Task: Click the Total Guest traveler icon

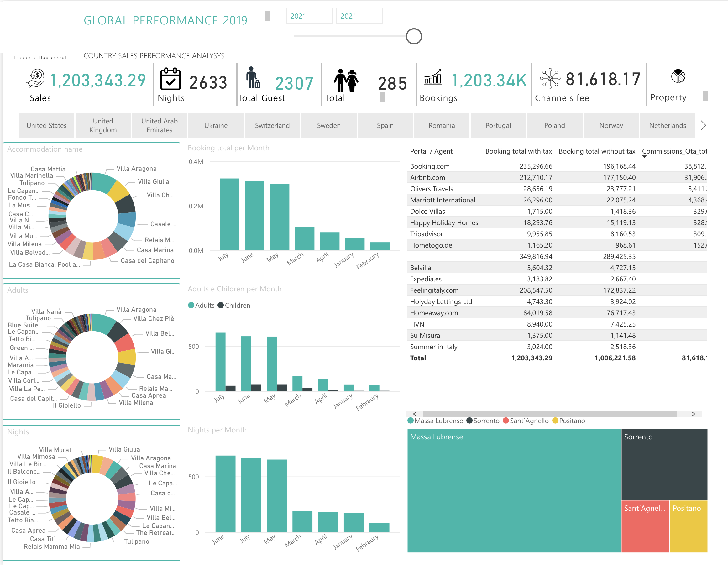Action: pyautogui.click(x=253, y=78)
